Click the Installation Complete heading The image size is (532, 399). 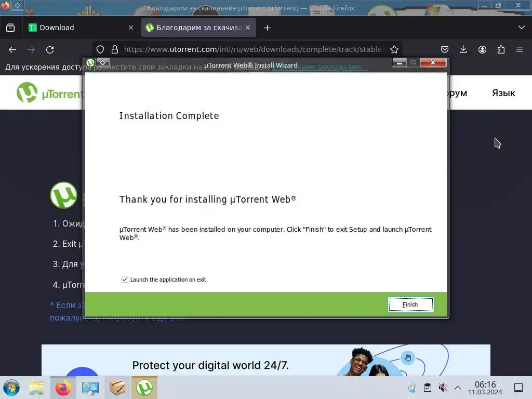(x=169, y=116)
